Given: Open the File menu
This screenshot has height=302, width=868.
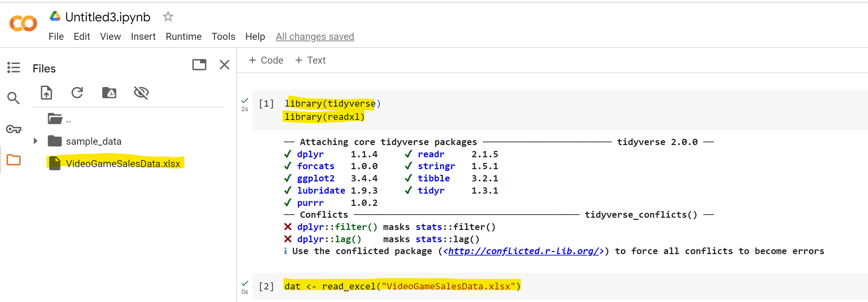Looking at the screenshot, I should [x=56, y=36].
